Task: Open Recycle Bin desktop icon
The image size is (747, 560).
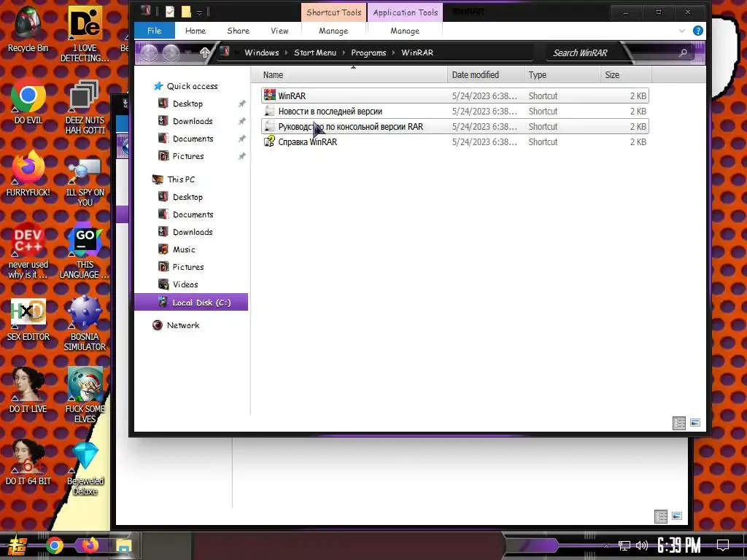Action: pos(28,29)
